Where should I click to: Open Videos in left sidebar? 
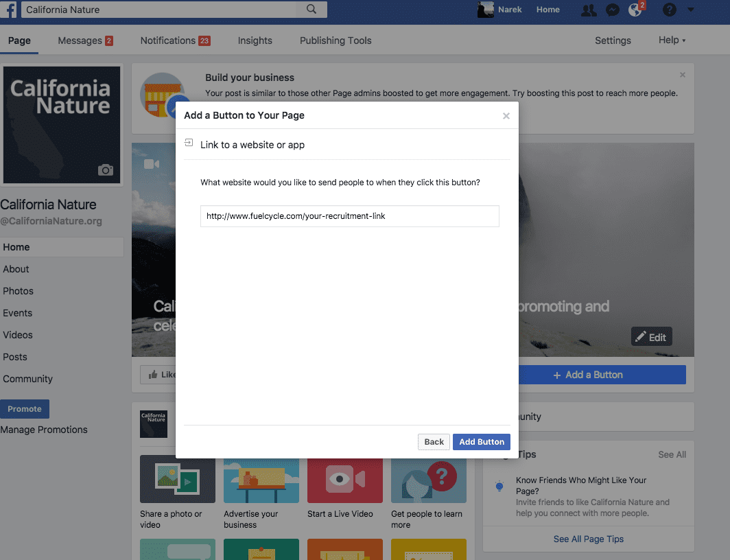(x=18, y=335)
